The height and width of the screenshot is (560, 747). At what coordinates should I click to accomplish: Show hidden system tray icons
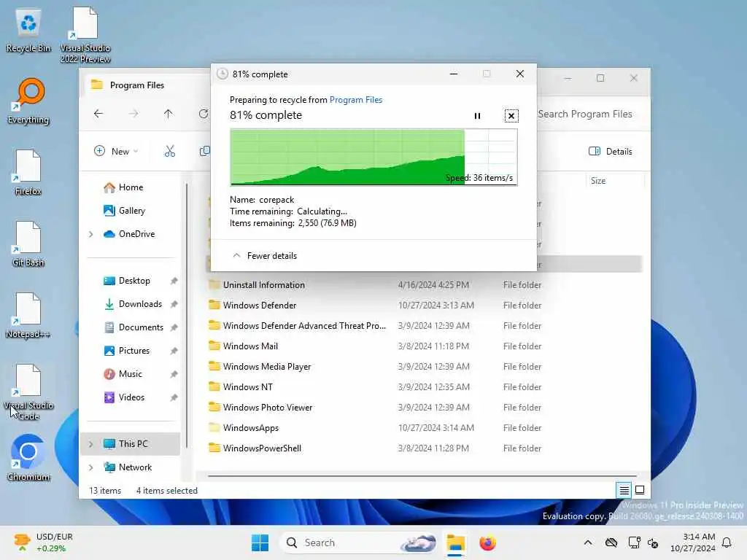tap(588, 542)
